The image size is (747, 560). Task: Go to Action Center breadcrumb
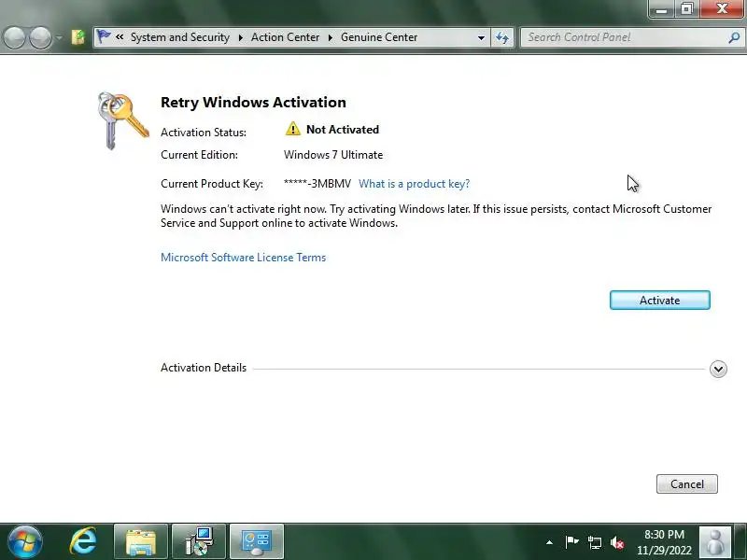pos(285,37)
